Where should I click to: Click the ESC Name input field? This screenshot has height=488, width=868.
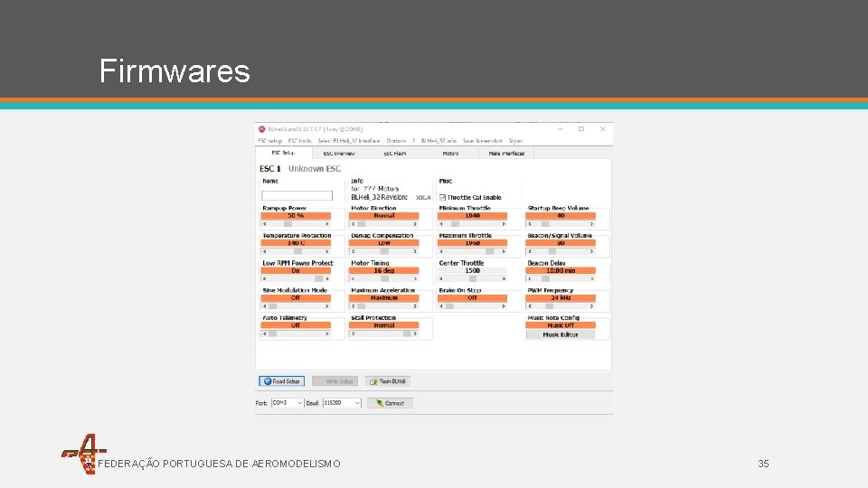coord(297,196)
